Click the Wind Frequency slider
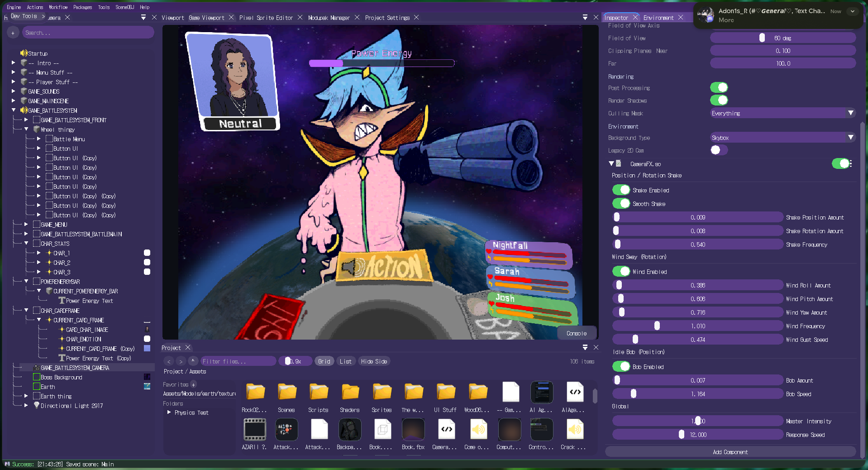The height and width of the screenshot is (470, 868). point(697,326)
